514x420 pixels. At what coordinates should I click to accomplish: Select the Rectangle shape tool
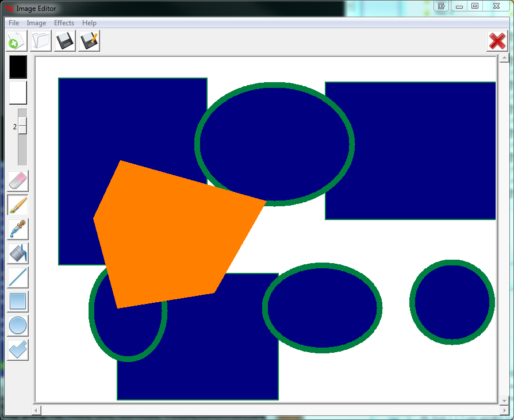[x=18, y=302]
